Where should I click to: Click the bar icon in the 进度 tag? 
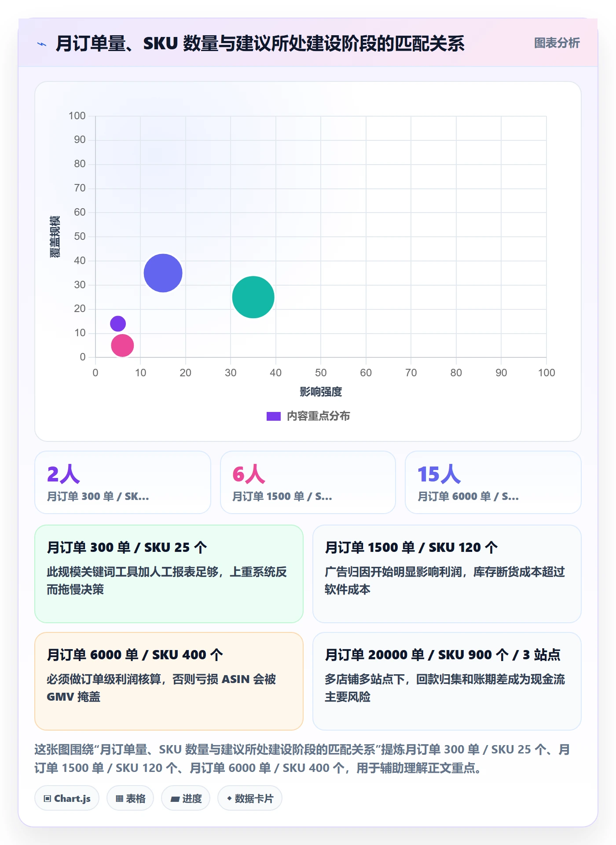click(x=175, y=799)
